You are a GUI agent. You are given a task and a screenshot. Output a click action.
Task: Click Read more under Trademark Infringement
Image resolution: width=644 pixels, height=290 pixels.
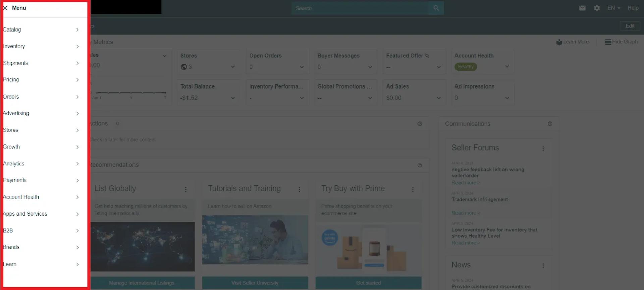tap(466, 213)
